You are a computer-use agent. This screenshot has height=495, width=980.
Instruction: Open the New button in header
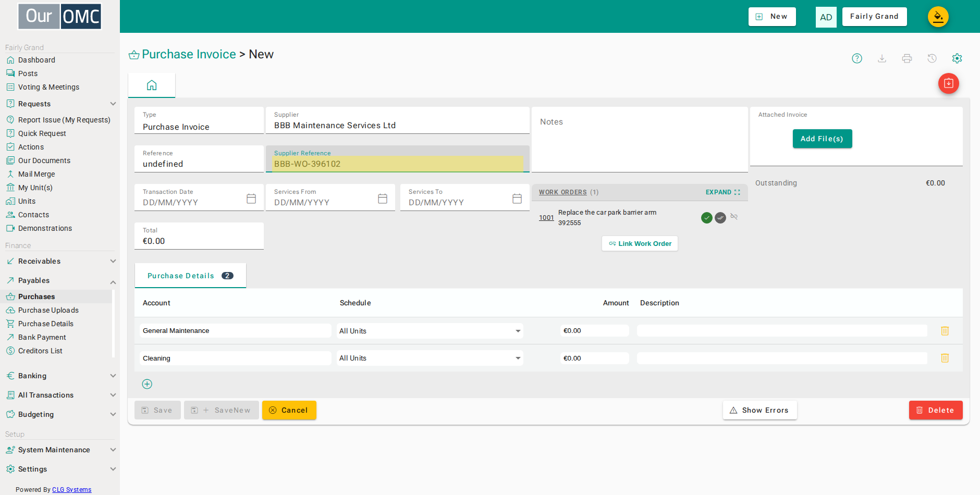coord(772,17)
